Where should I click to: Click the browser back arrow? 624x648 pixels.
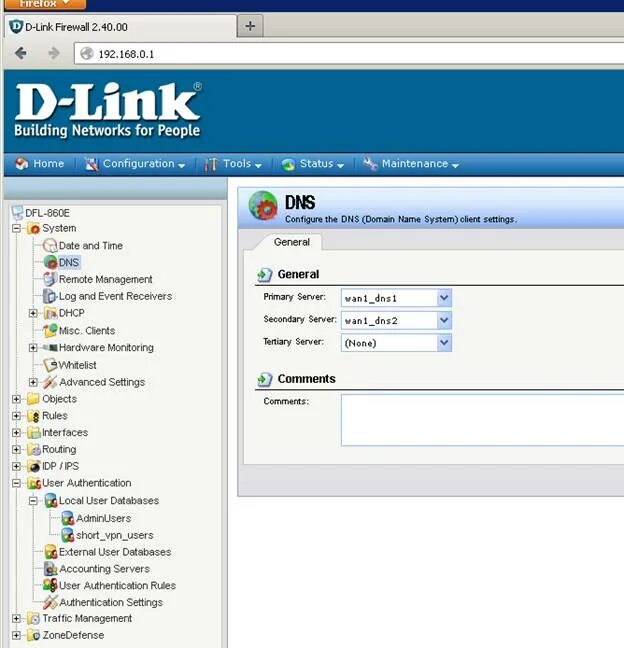coord(21,53)
